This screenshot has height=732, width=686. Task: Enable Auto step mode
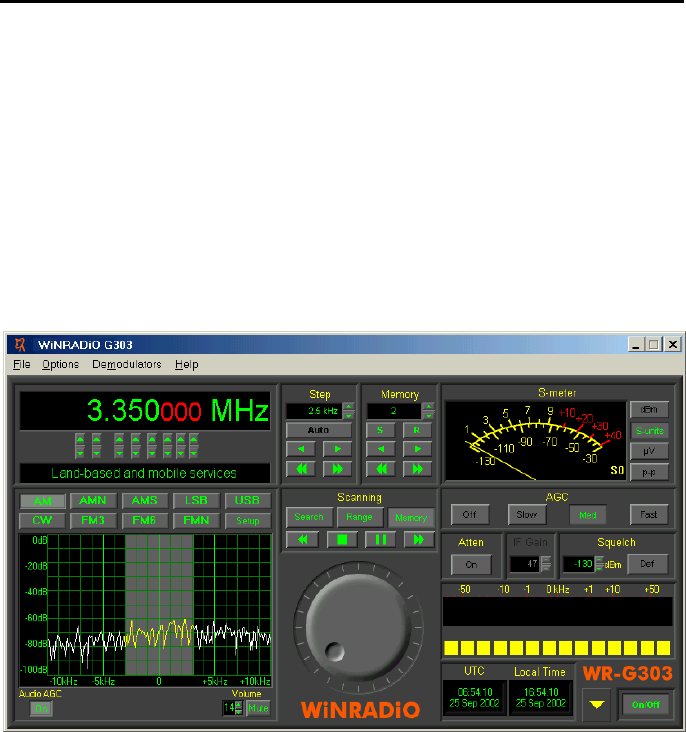pos(318,430)
